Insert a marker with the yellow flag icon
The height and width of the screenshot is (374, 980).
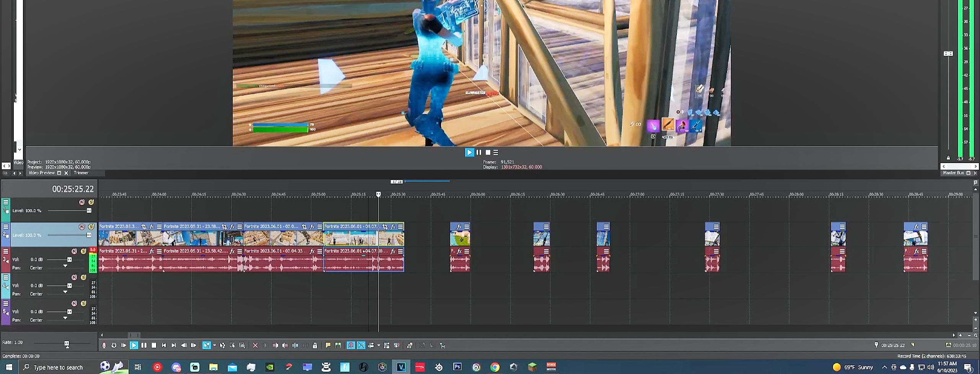click(328, 345)
